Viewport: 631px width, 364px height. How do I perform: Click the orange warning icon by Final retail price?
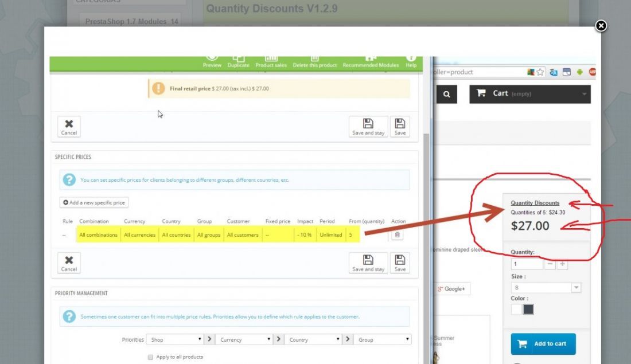click(158, 88)
